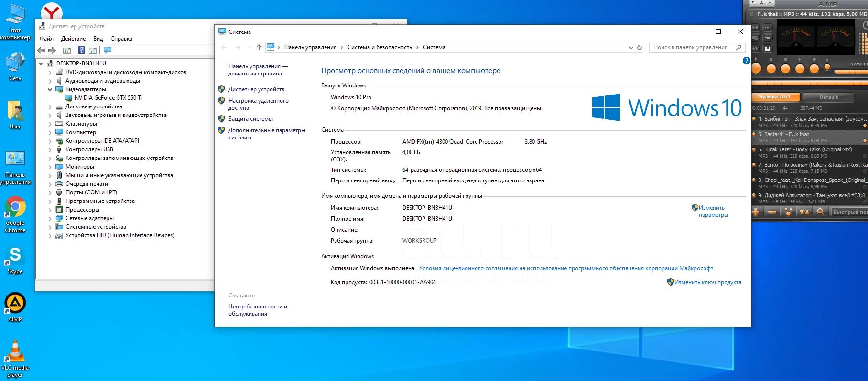The width and height of the screenshot is (868, 381).
Task: Expand Клавиатуры node
Action: pos(50,124)
